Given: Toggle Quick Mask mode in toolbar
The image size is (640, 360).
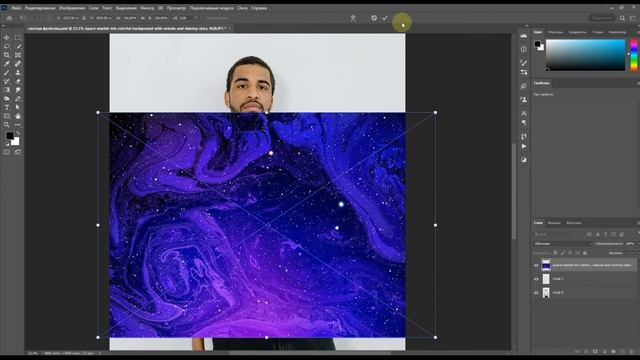Looking at the screenshot, I should tap(7, 152).
